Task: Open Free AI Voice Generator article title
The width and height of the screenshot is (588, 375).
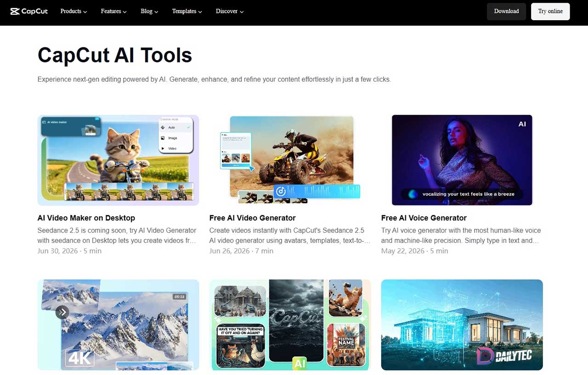Action: [x=424, y=218]
